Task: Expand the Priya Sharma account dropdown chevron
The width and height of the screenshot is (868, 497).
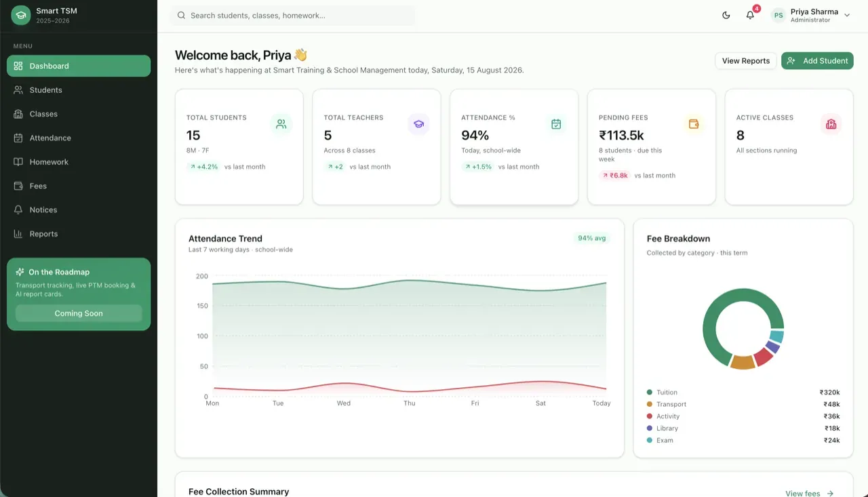Action: [847, 16]
